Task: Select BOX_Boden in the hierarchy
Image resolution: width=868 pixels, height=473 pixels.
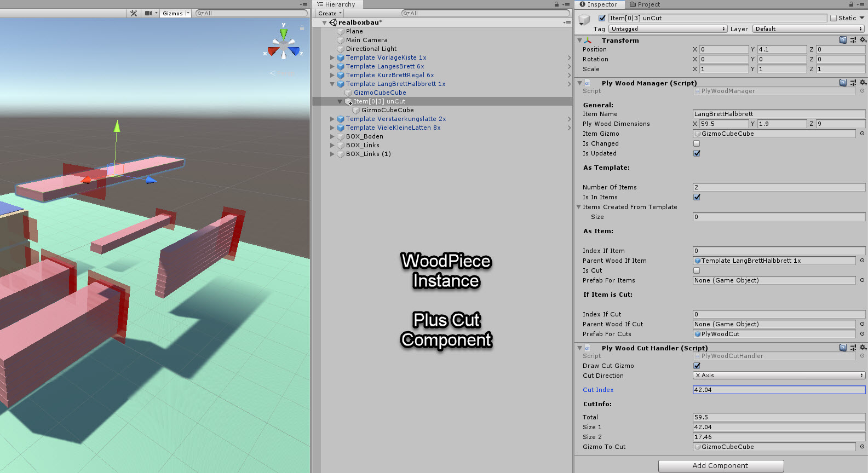Action: [364, 136]
